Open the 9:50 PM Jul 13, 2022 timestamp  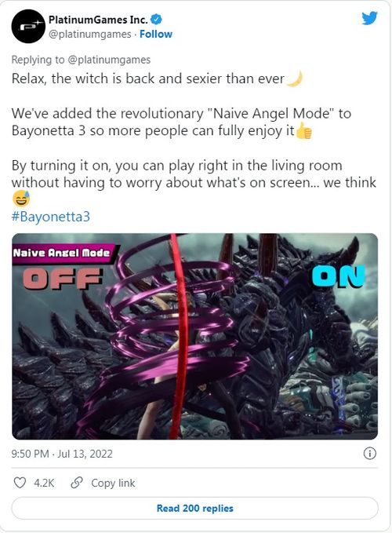[62, 454]
